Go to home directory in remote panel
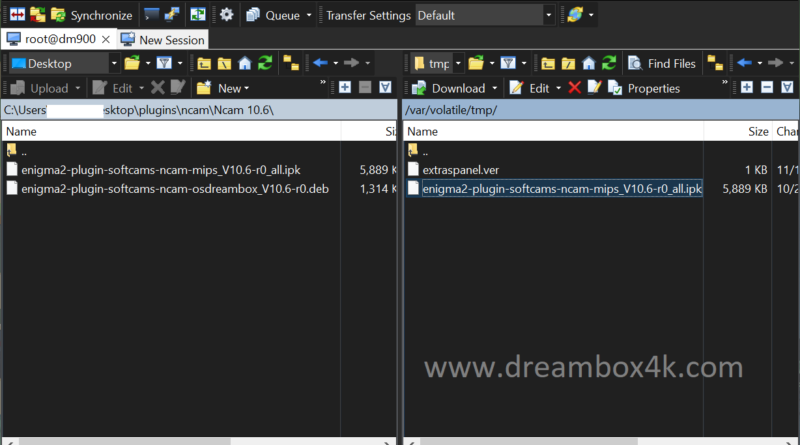Screen dimensions: 800x445 589,63
